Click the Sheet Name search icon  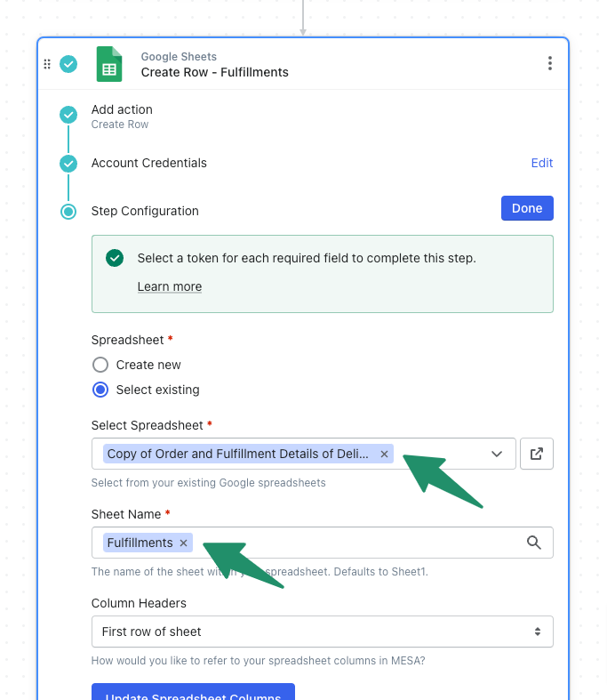[534, 543]
